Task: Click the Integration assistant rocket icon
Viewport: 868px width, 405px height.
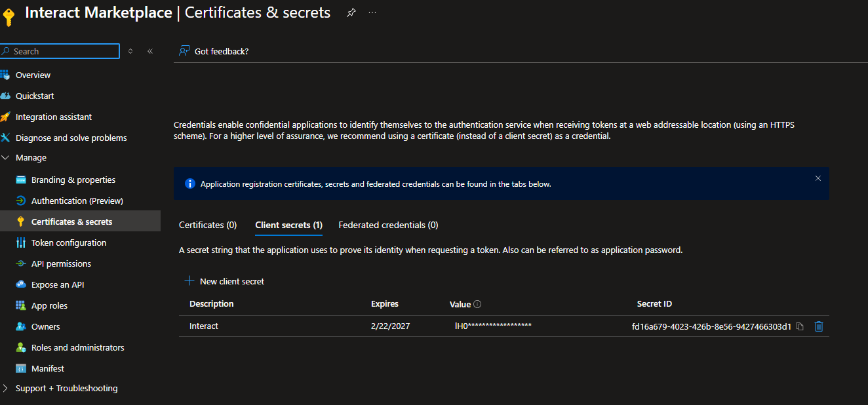Action: click(x=5, y=117)
